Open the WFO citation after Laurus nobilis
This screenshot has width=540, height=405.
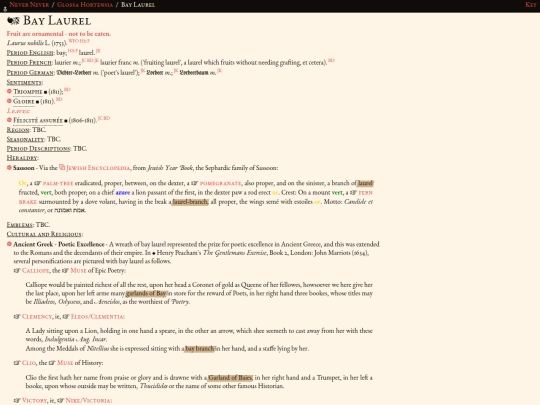click(x=74, y=41)
